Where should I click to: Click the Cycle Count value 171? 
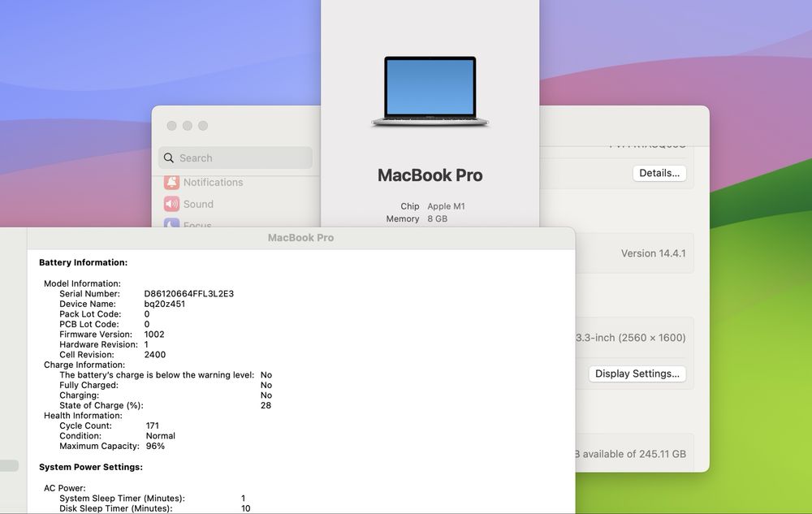pyautogui.click(x=153, y=425)
